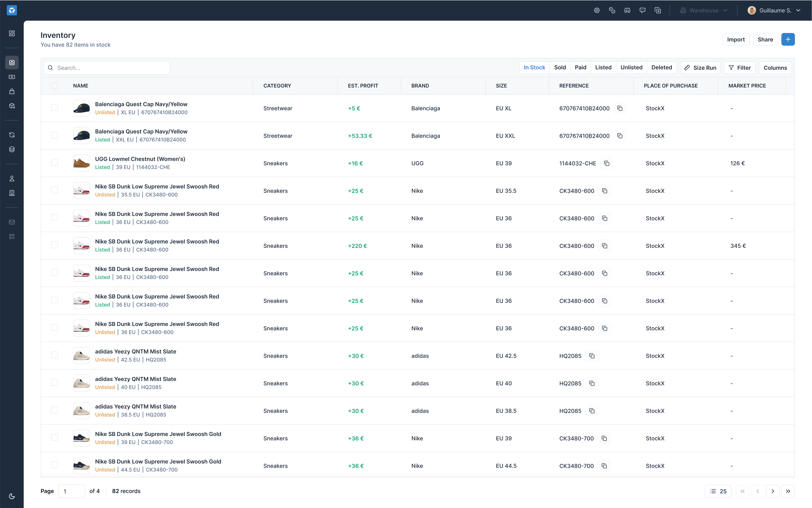Check the Yeezy QNTM Mist Slate 40 EU row

(x=54, y=383)
